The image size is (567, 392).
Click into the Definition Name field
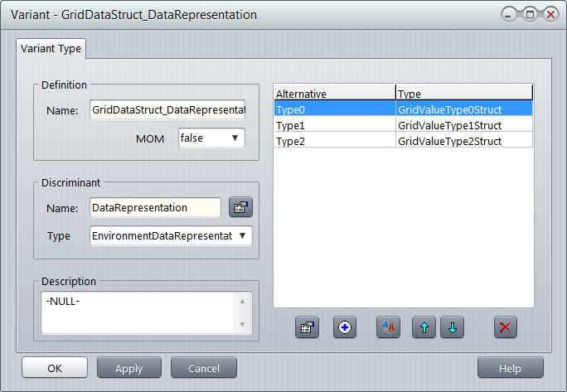point(168,109)
